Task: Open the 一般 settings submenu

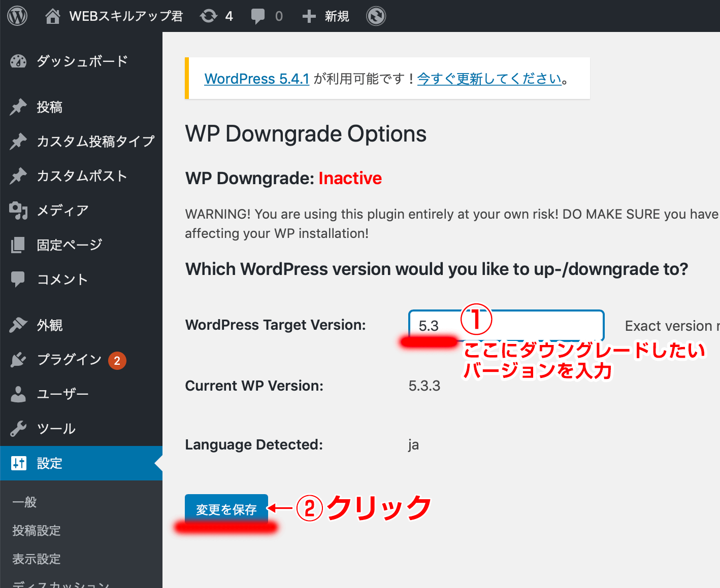Action: (24, 502)
